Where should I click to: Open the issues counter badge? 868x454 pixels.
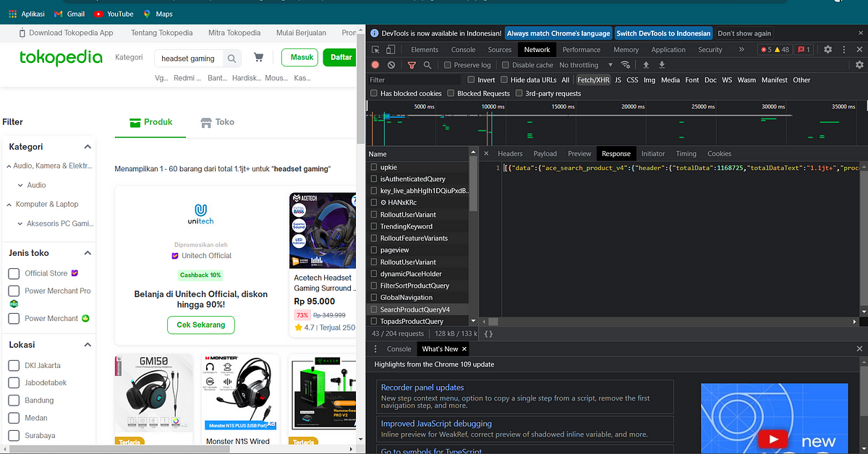tap(804, 50)
